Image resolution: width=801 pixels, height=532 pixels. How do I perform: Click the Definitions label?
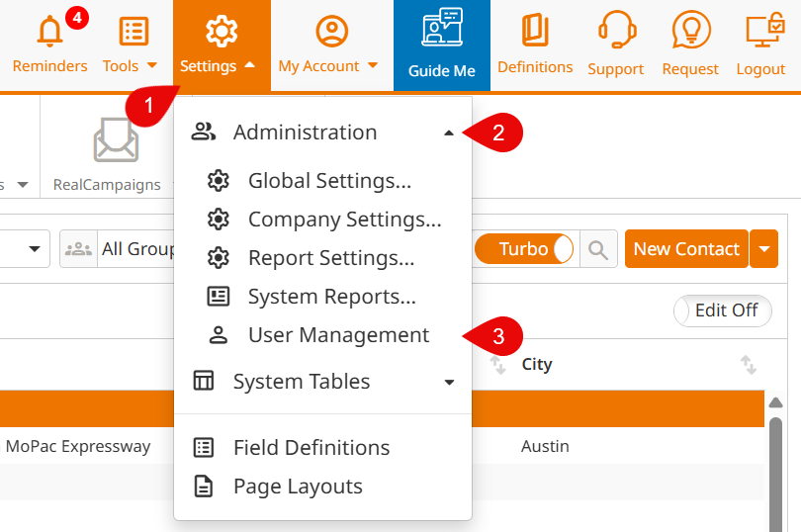point(535,67)
